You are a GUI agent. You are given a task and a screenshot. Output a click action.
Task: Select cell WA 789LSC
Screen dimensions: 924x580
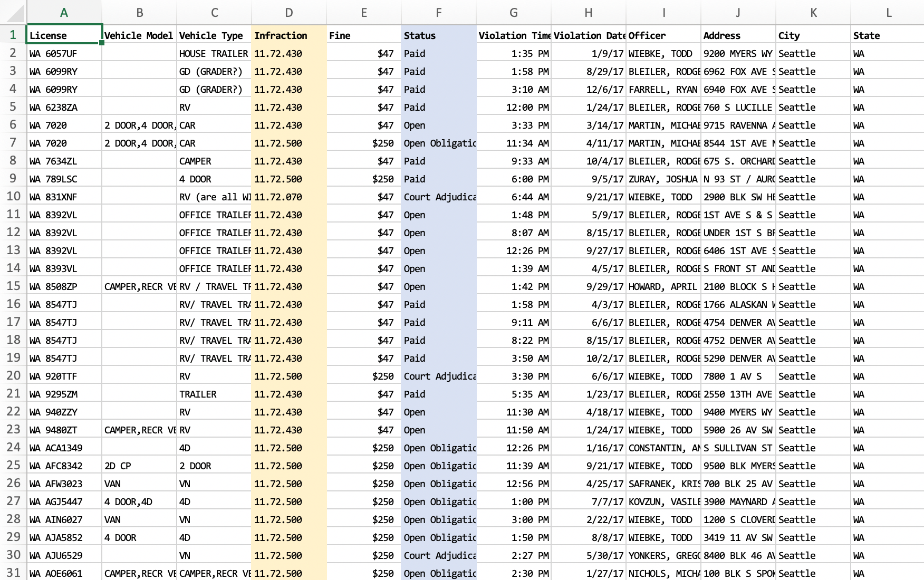(x=64, y=179)
